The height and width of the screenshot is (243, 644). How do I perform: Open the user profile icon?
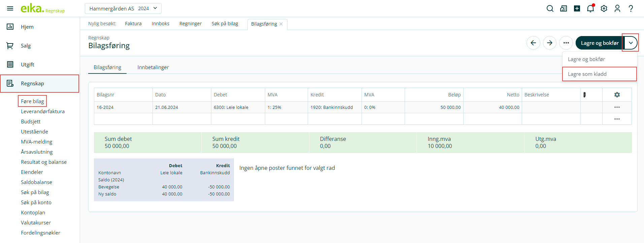tap(617, 8)
